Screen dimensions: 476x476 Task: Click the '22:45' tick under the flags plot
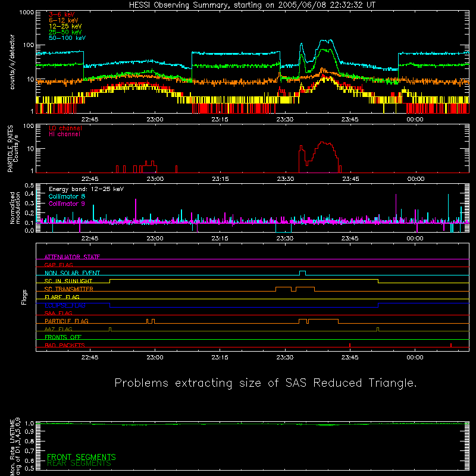(x=90, y=358)
